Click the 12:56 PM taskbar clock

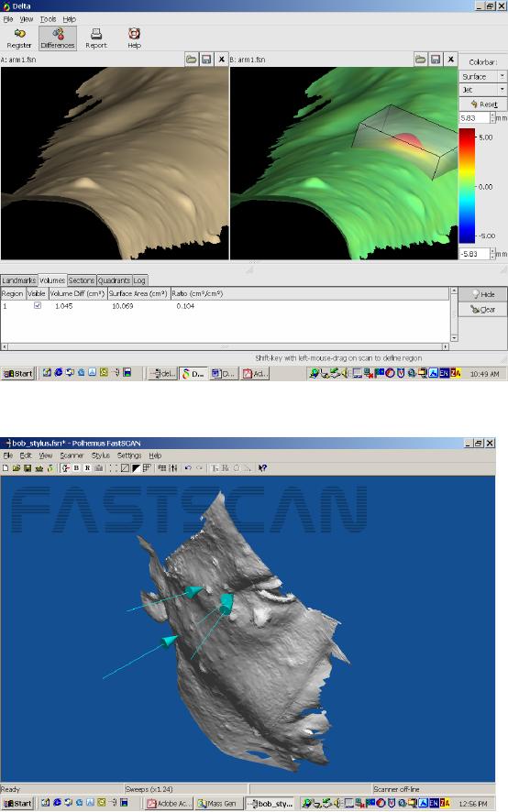coord(473,804)
